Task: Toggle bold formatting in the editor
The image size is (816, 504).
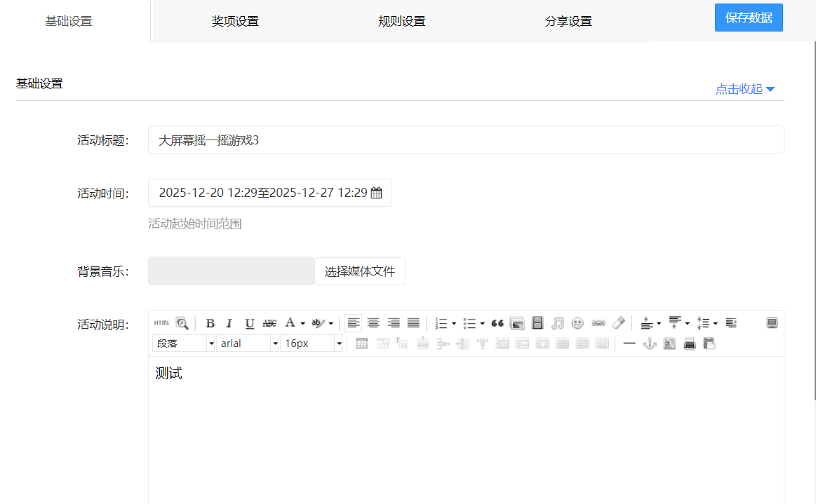Action: [x=210, y=323]
